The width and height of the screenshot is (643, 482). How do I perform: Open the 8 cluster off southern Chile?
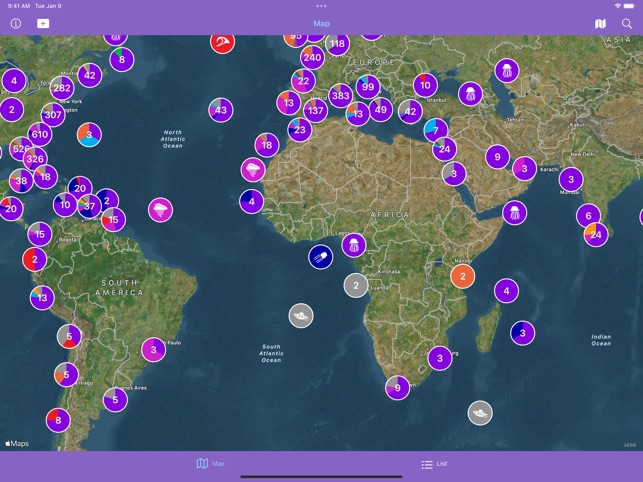coord(58,420)
